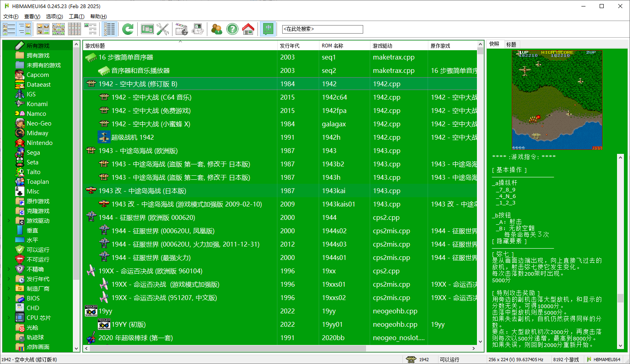Select the Toaplan folder icon

[x=20, y=182]
